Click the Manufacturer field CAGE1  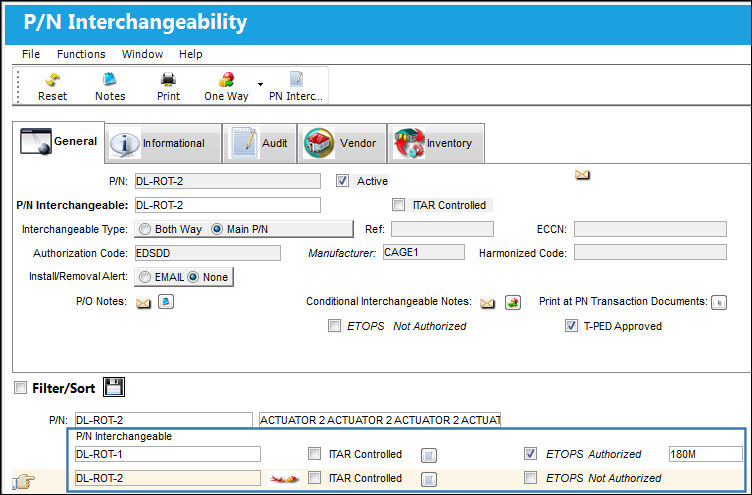coord(424,252)
